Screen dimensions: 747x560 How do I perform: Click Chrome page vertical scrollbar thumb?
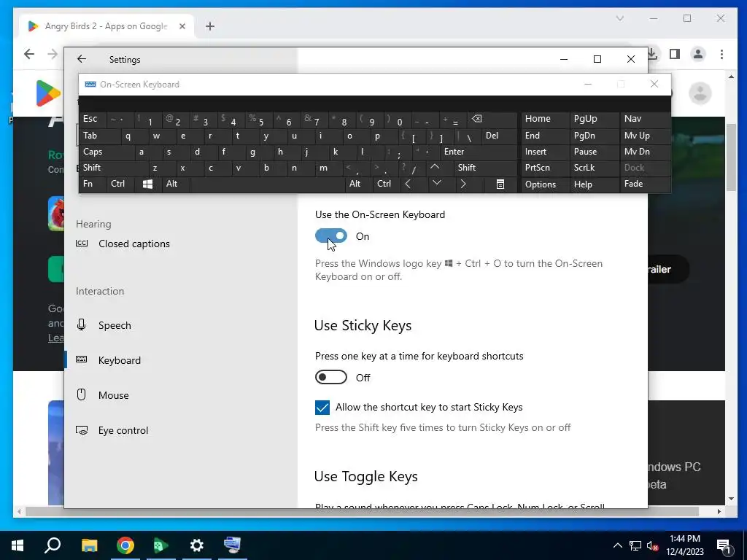pyautogui.click(x=731, y=157)
